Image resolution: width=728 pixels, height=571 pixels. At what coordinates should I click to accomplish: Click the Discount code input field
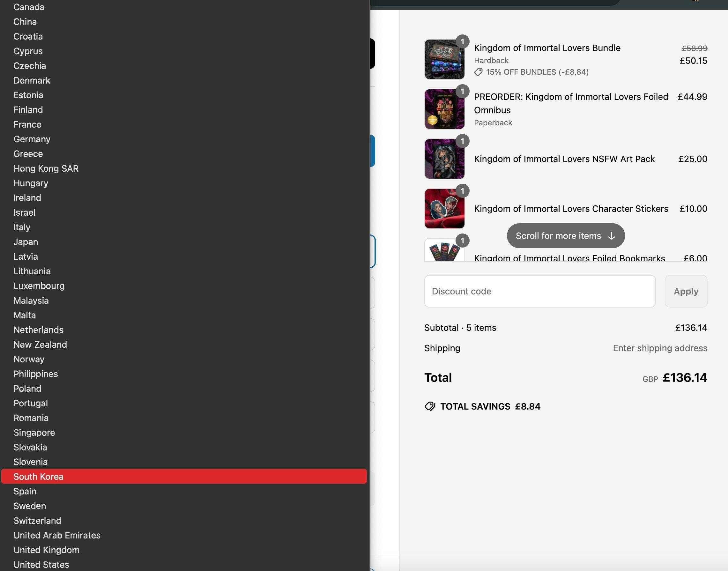click(x=540, y=291)
